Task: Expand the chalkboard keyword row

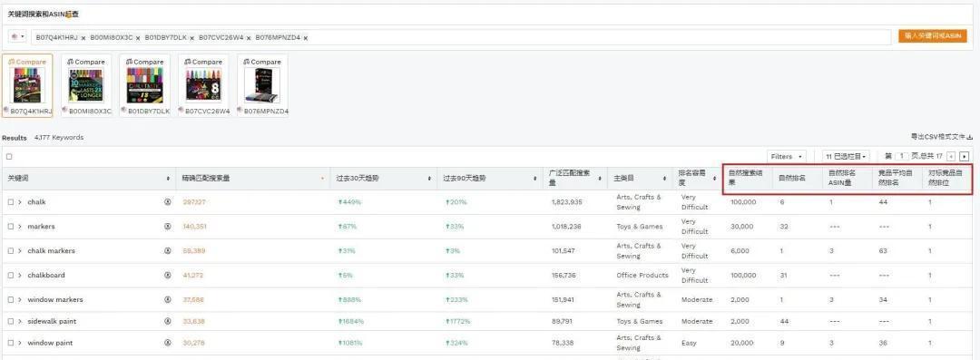Action: click(20, 275)
